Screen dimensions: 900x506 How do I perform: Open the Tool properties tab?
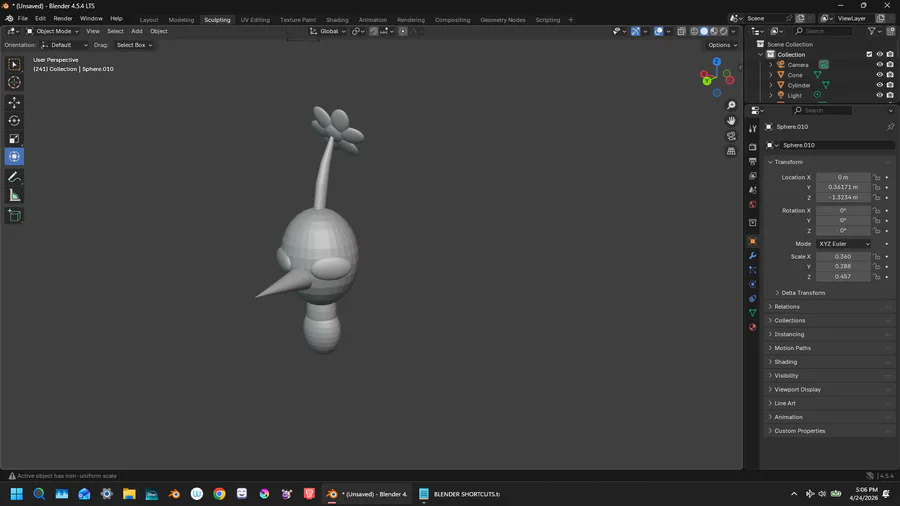[x=752, y=129]
